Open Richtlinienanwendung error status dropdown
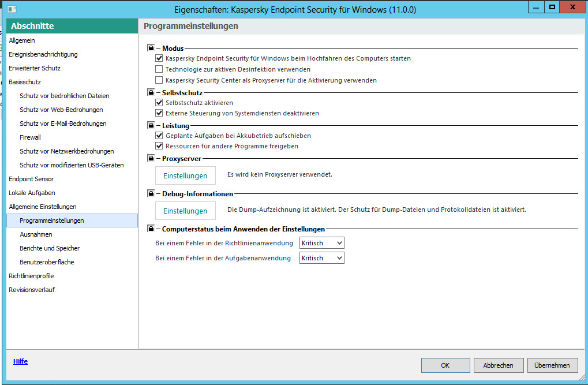This screenshot has height=385, width=588. (x=322, y=243)
